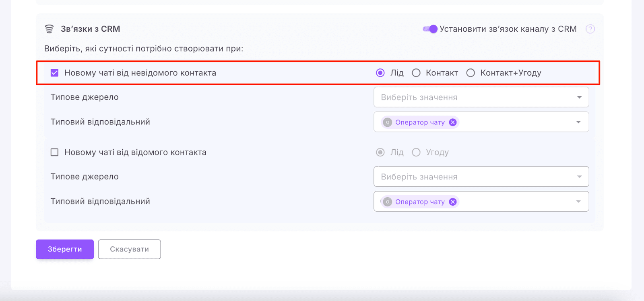Click the CRM connections stack icon
Viewport: 644px width, 301px height.
(x=49, y=29)
